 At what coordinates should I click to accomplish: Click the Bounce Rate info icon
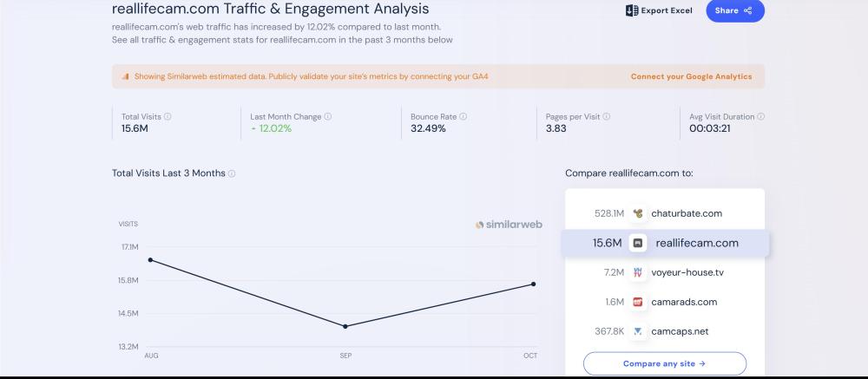tap(464, 116)
